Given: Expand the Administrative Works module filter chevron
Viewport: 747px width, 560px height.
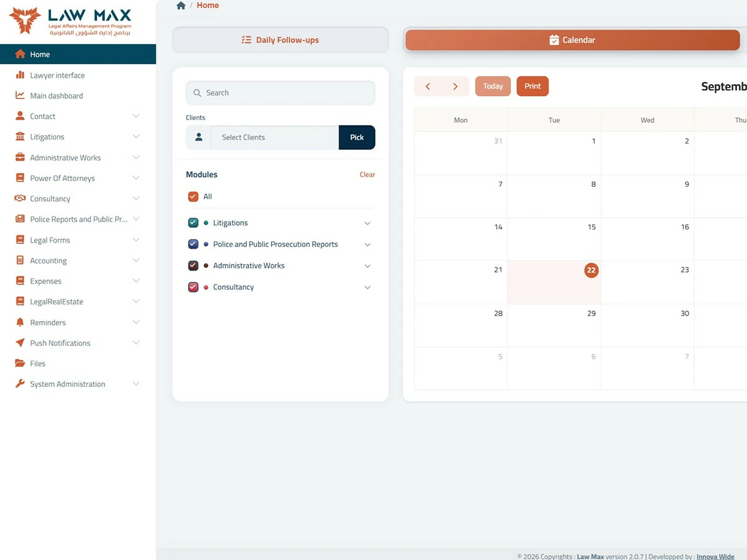Looking at the screenshot, I should 367,266.
